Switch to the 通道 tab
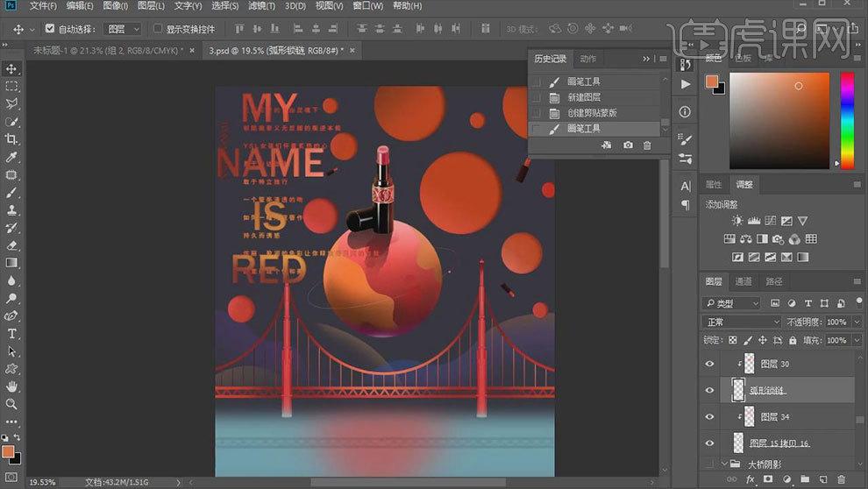 [x=743, y=281]
